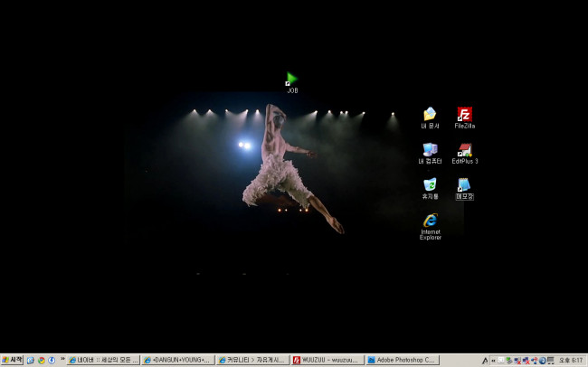Expand the quick launch overflow chevron
The height and width of the screenshot is (367, 588).
point(62,359)
